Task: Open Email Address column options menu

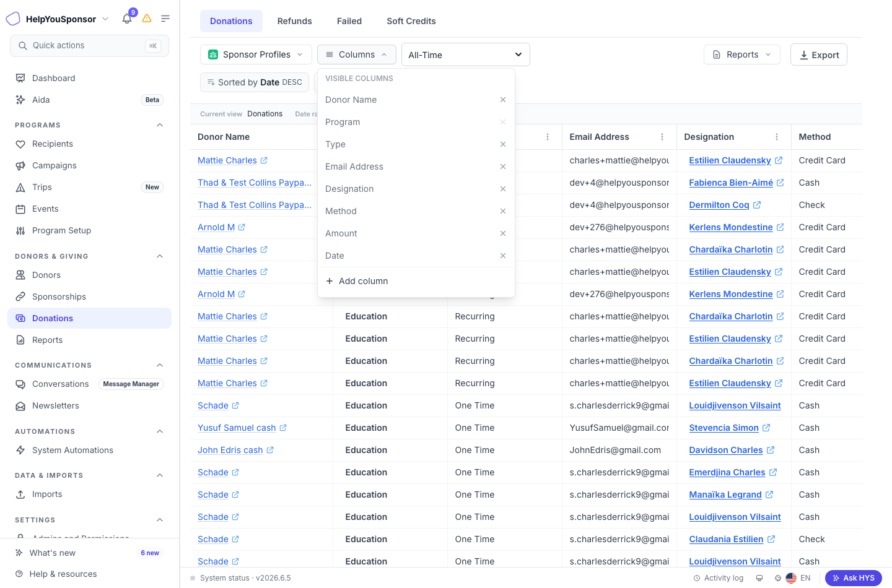Action: point(662,137)
